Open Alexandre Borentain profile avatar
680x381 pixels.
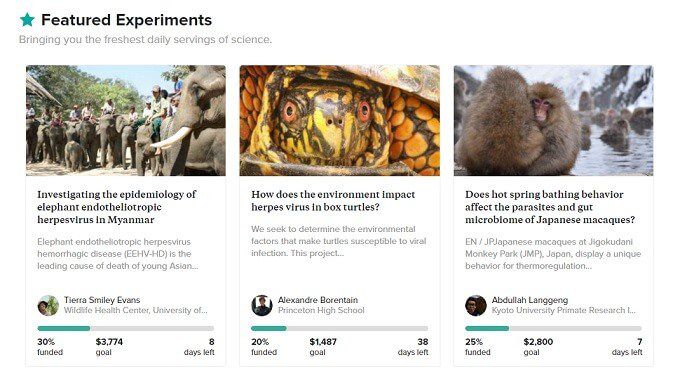262,306
